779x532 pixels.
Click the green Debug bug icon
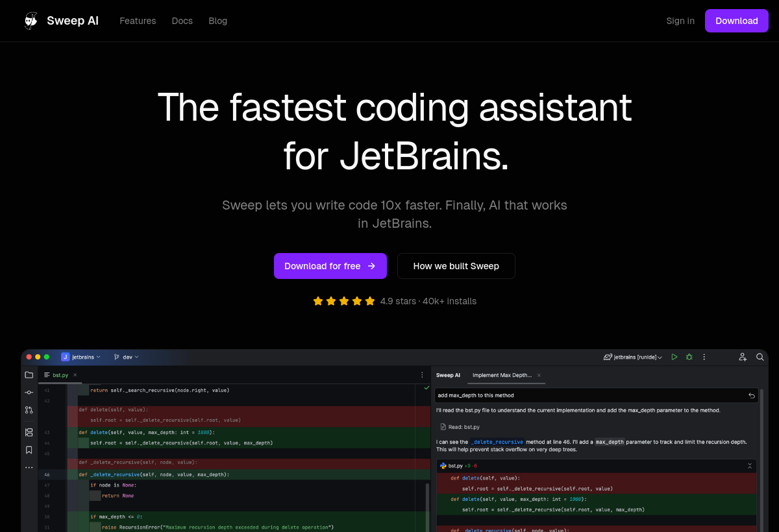[x=689, y=357]
